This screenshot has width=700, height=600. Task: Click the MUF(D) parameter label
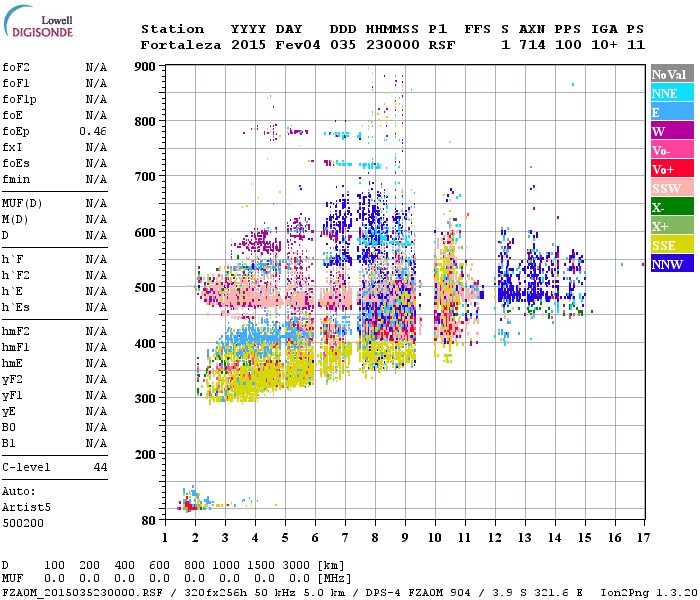tap(22, 204)
